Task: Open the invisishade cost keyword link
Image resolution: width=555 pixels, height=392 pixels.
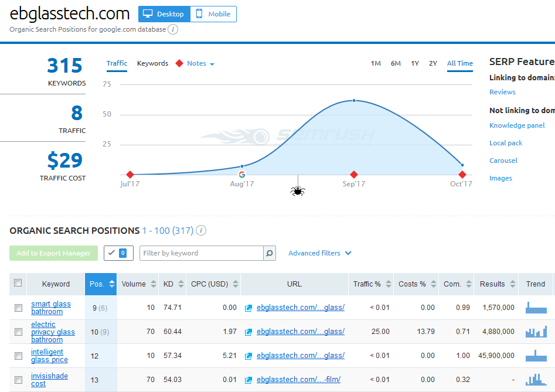Action: pos(50,380)
